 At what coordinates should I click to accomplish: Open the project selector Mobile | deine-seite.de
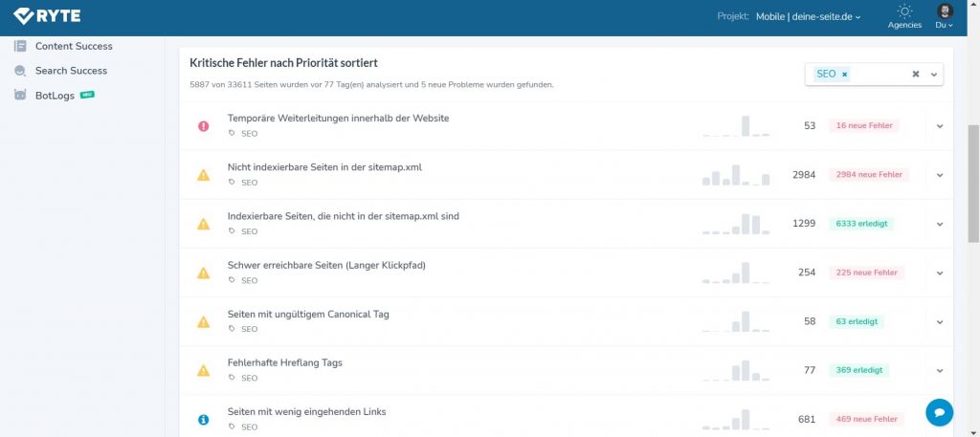(x=808, y=17)
